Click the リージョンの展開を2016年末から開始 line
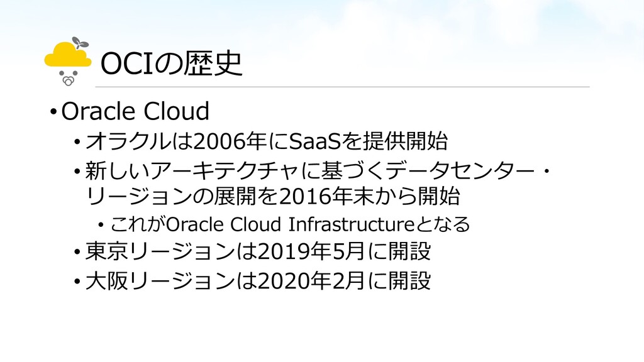This screenshot has width=644, height=362. [x=272, y=196]
